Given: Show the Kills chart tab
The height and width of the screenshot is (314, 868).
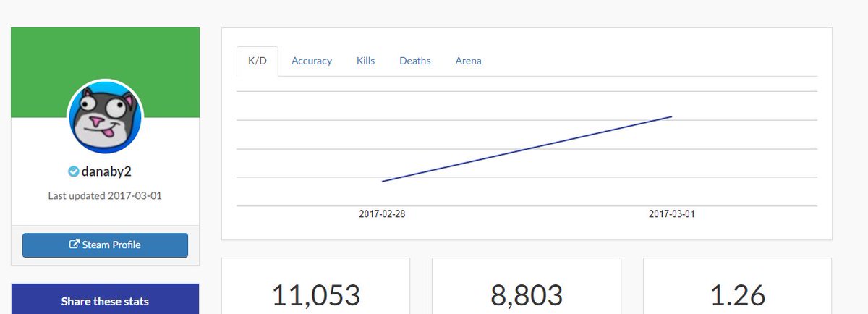Looking at the screenshot, I should click(366, 61).
